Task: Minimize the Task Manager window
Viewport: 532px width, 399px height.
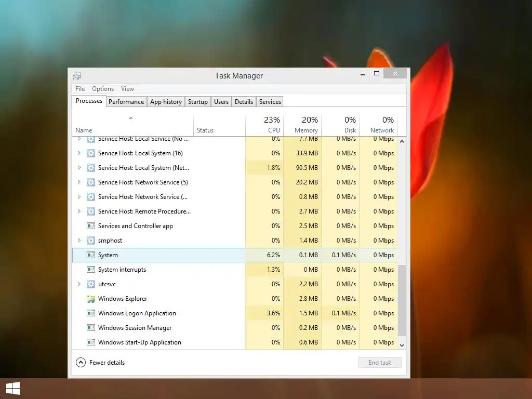Action: (363, 74)
